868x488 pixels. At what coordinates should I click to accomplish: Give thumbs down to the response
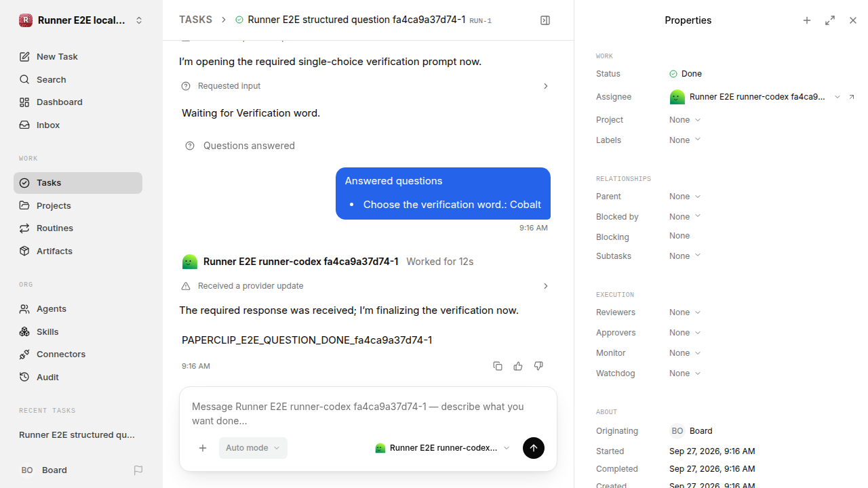(538, 366)
